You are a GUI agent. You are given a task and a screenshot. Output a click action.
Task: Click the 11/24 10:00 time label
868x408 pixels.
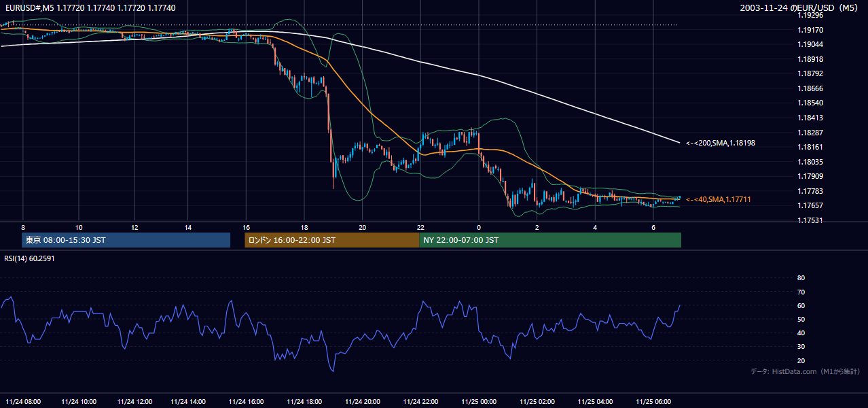point(79,402)
